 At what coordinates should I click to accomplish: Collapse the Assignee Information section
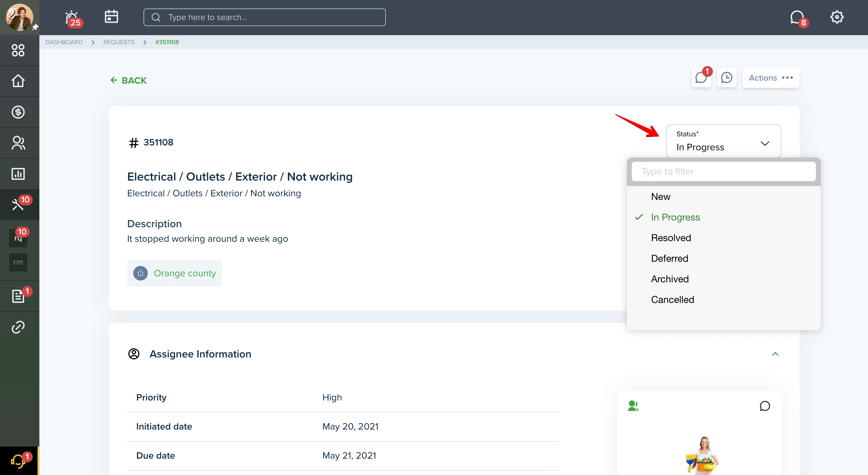[x=775, y=354]
